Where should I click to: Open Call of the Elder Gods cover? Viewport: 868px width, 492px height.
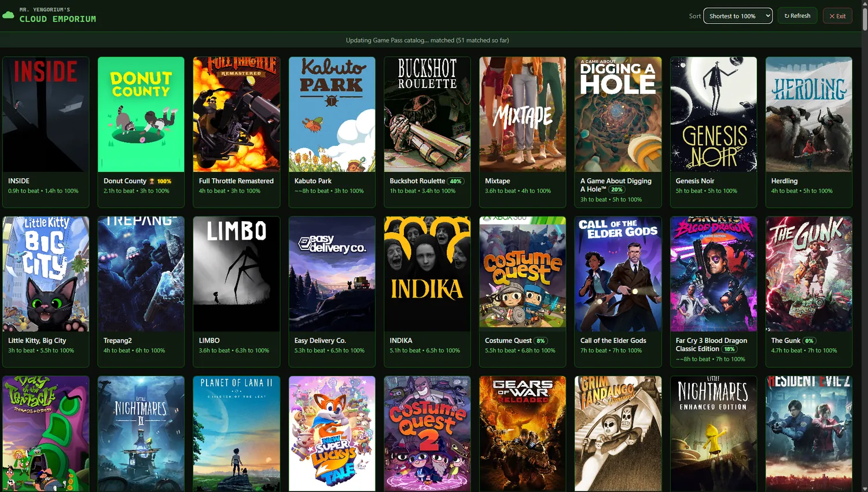(618, 274)
